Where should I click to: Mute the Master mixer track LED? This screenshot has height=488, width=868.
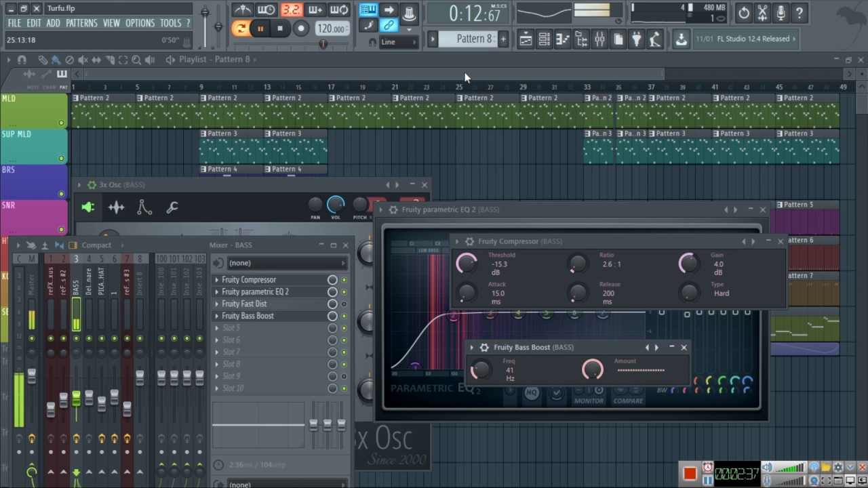31,338
